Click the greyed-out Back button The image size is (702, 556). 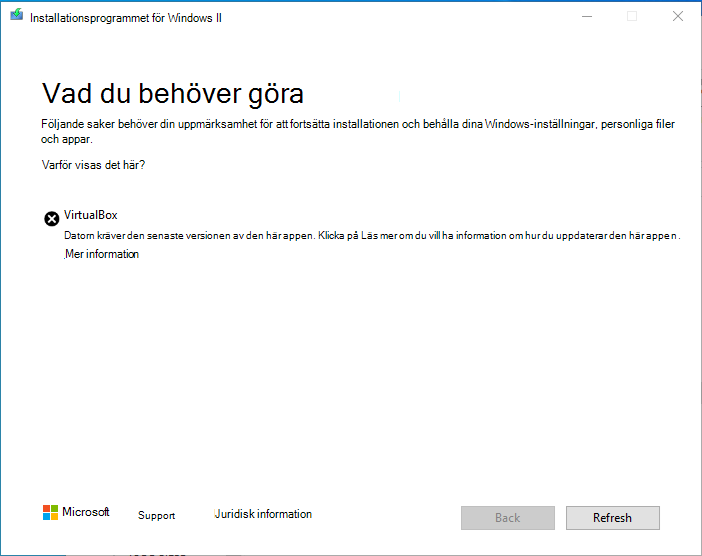(508, 518)
